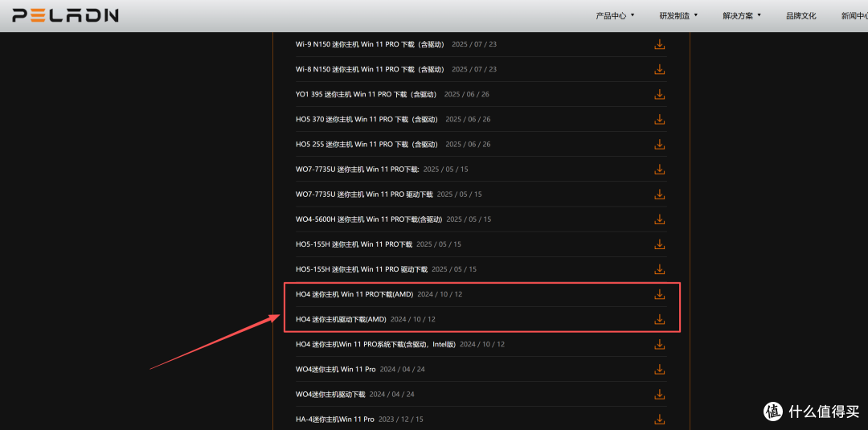Open the 产品中心 menu
The height and width of the screenshot is (430, 868).
click(615, 15)
